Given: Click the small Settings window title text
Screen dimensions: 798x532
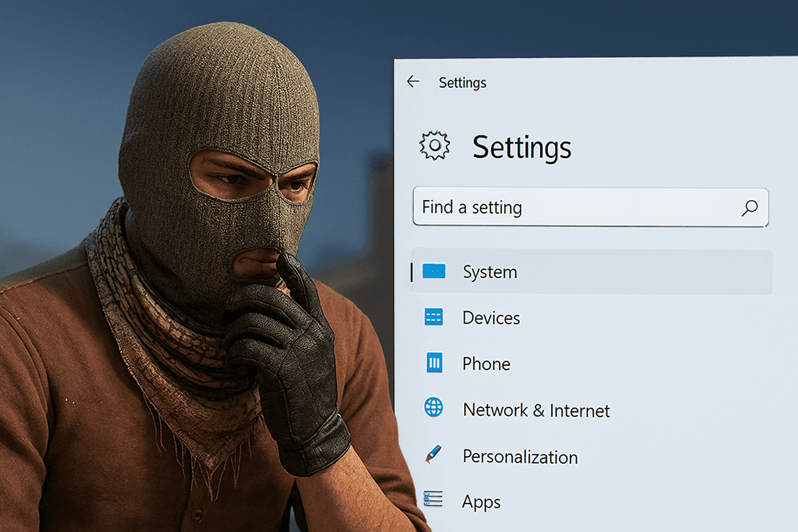Looking at the screenshot, I should [x=463, y=82].
